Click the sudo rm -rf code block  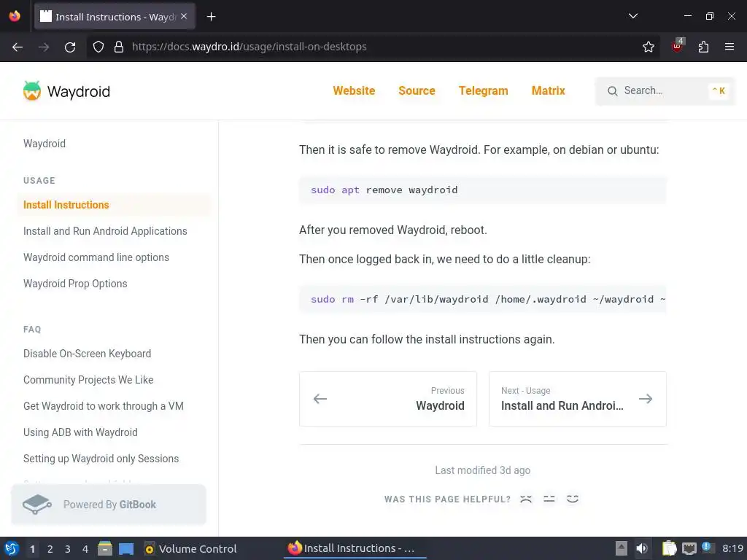tap(483, 299)
